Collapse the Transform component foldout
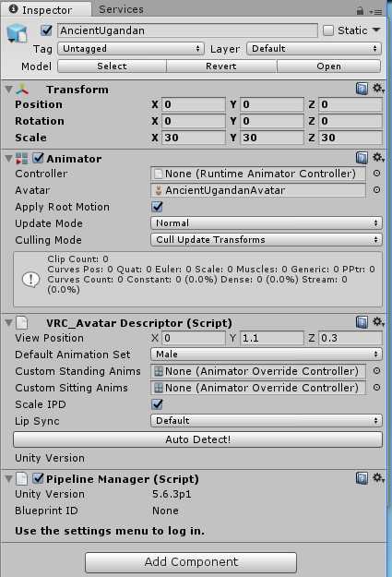392x577 pixels. tap(9, 89)
